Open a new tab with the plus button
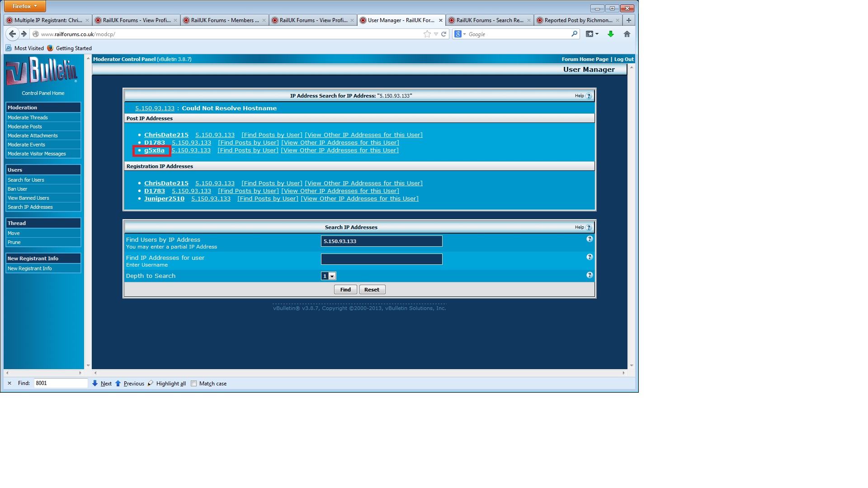Viewport: 868px width, 488px height. 628,20
